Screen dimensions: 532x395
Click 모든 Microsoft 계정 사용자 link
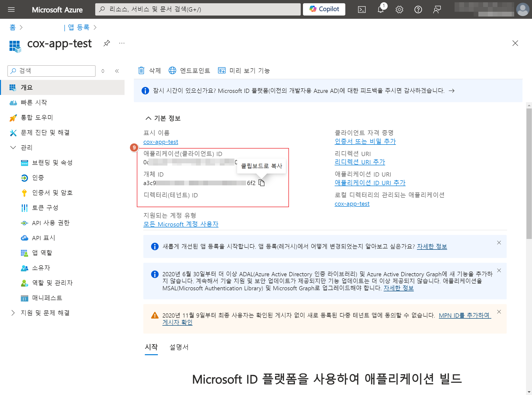tap(181, 224)
